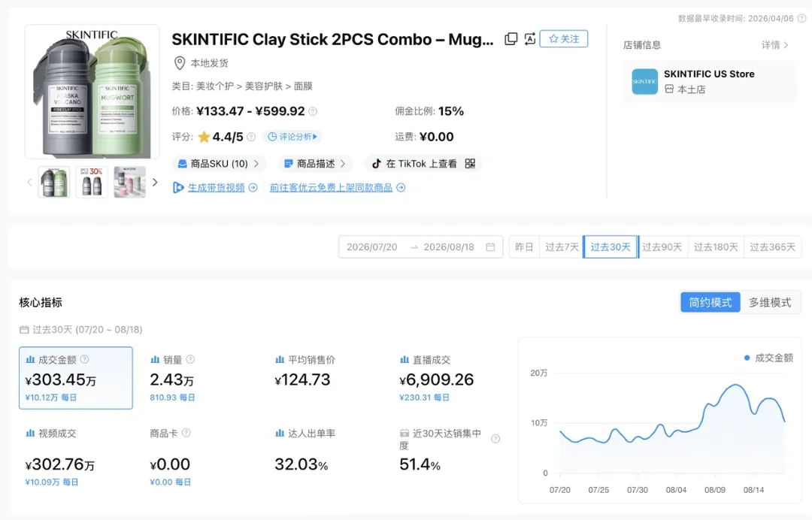Show next product thumbnails with right arrow
812x520 pixels.
(155, 182)
